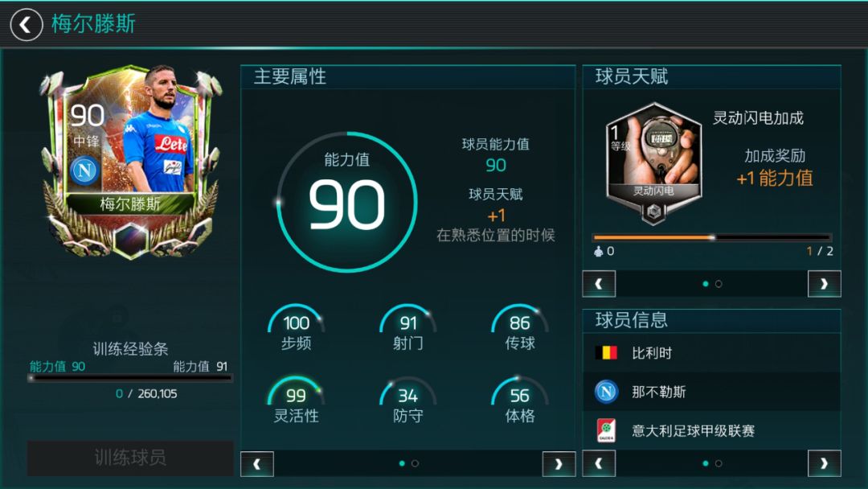Tap the 训练经验条 progress bar
Image resolution: width=868 pixels, height=489 pixels.
(130, 378)
